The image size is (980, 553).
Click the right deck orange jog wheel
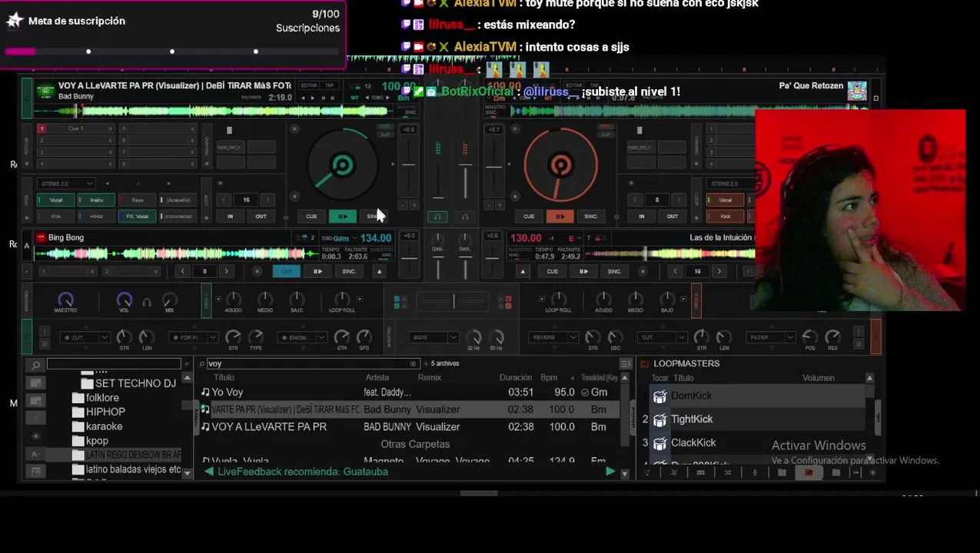(560, 165)
